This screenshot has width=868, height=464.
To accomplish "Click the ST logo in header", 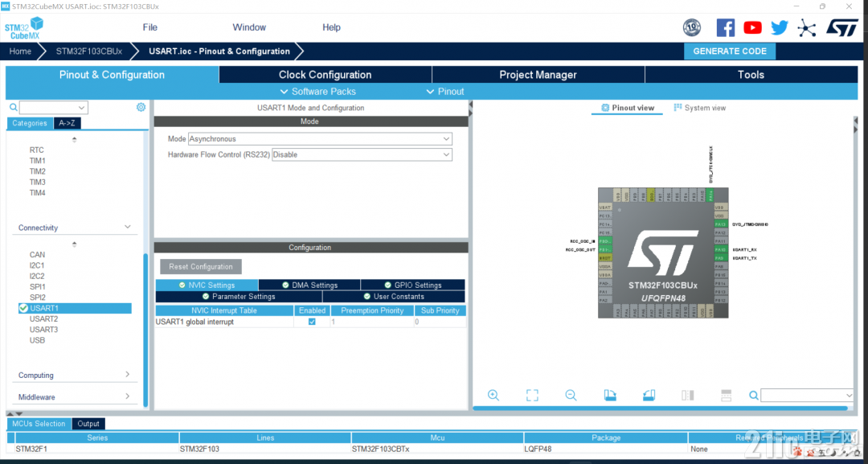I will pos(842,27).
